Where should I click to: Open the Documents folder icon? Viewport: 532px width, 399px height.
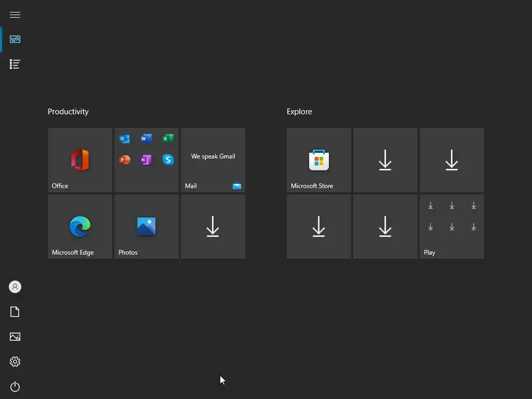pyautogui.click(x=15, y=312)
